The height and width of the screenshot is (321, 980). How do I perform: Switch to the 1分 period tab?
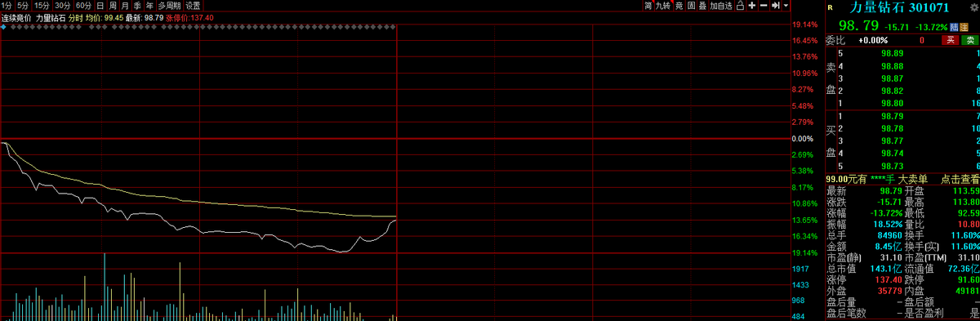point(7,5)
